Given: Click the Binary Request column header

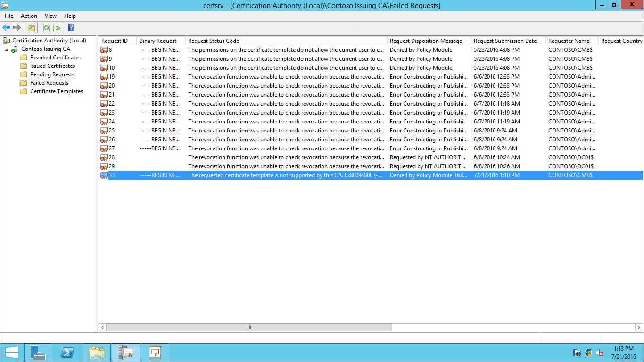Looking at the screenshot, I should pyautogui.click(x=161, y=41).
